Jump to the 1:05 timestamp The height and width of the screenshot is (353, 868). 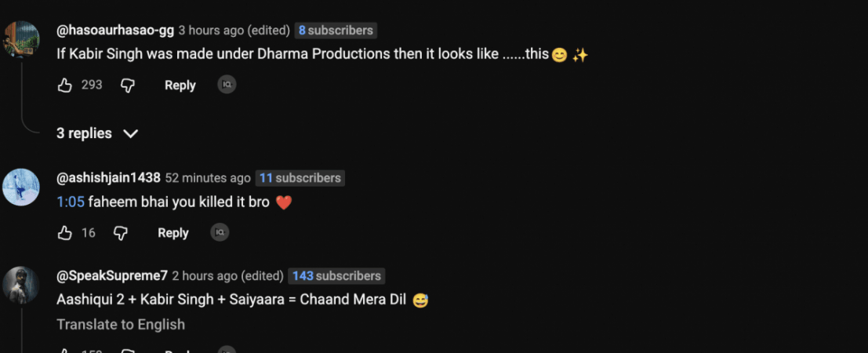[70, 202]
